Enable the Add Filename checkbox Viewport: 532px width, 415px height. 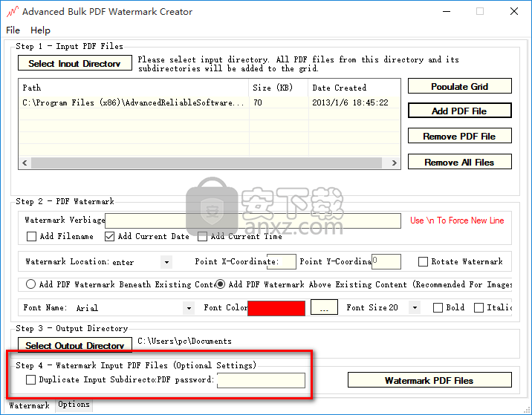(x=31, y=236)
